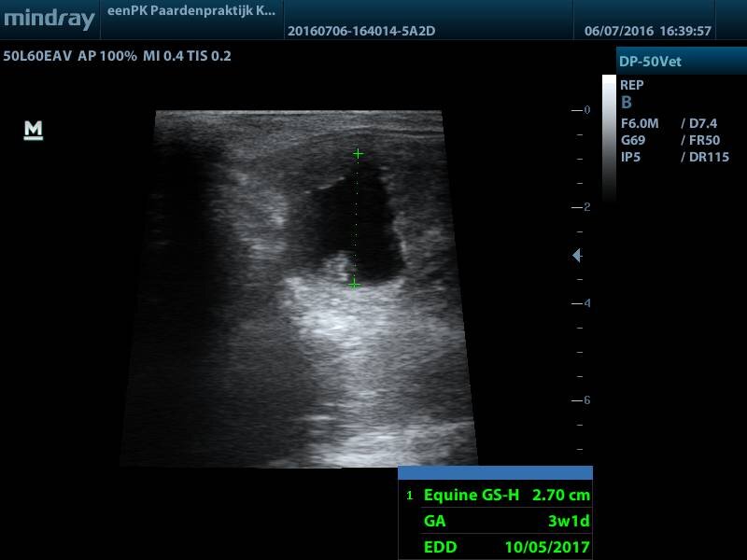Select the lower green caliper cross
747x560 pixels.
[354, 284]
